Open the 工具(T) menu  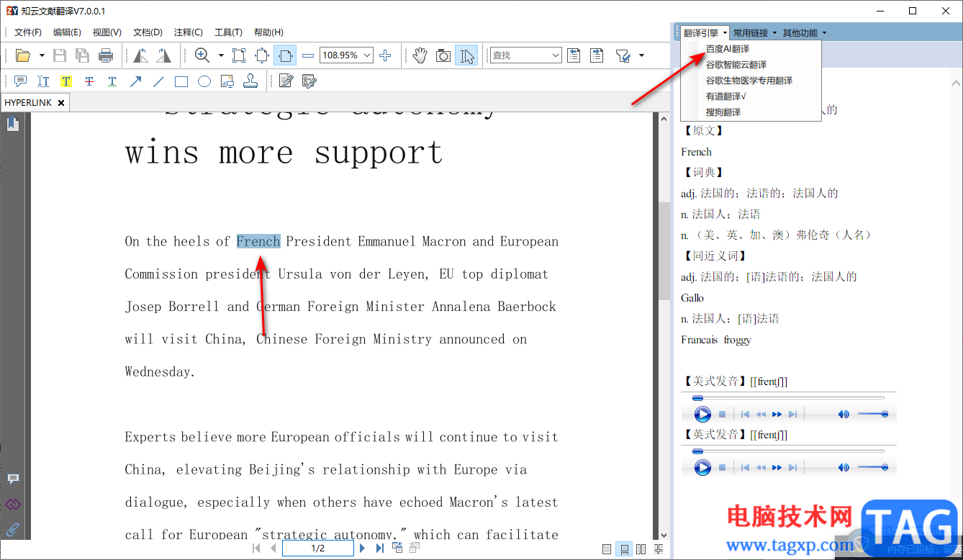click(228, 32)
